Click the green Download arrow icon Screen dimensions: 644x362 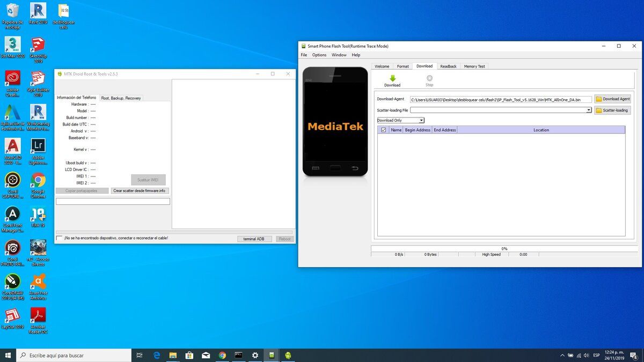pyautogui.click(x=392, y=78)
